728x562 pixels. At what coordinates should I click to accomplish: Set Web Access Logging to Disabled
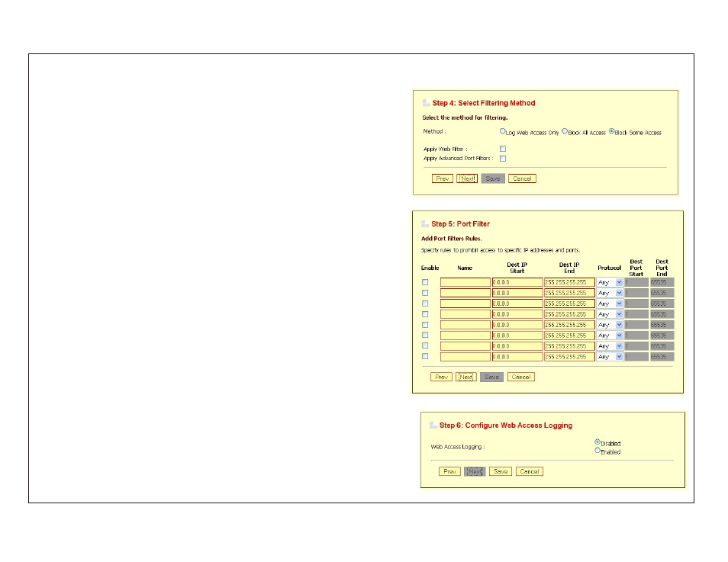tap(598, 442)
